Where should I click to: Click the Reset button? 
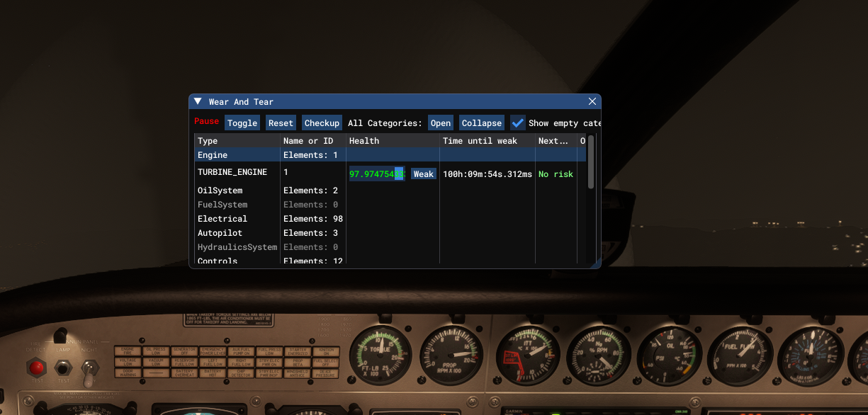coord(281,123)
